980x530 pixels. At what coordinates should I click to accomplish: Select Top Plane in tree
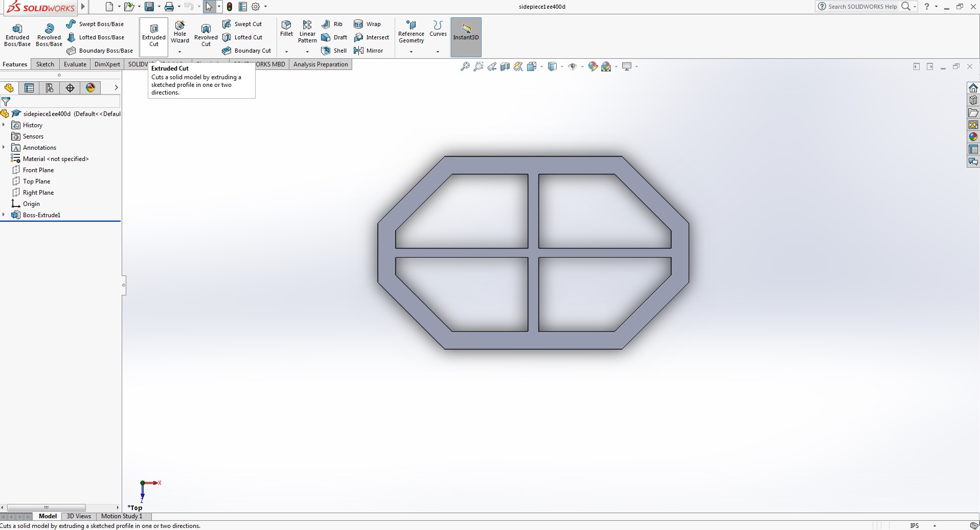36,181
